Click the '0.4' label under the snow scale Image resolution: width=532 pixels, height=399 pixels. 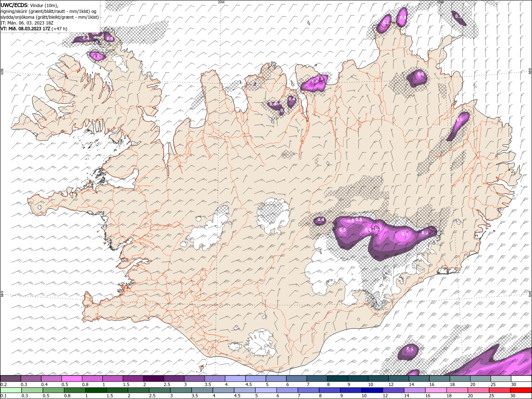coord(44,384)
